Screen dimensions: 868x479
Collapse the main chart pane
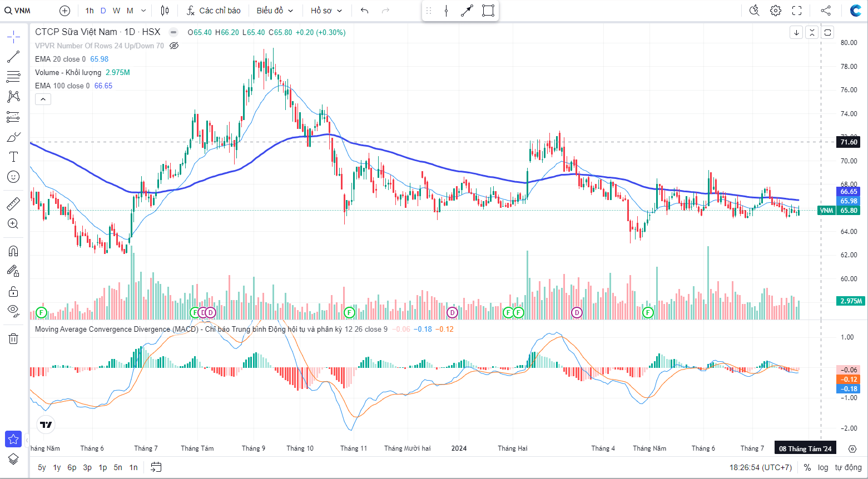click(812, 32)
